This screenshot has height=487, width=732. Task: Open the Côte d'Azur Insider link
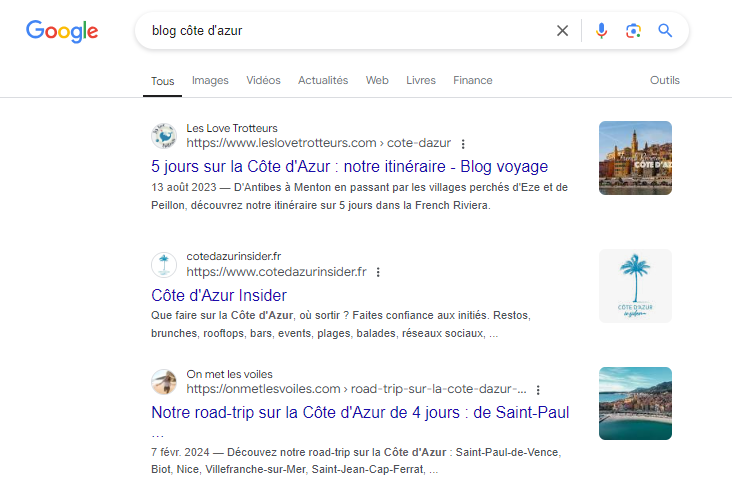click(x=219, y=295)
